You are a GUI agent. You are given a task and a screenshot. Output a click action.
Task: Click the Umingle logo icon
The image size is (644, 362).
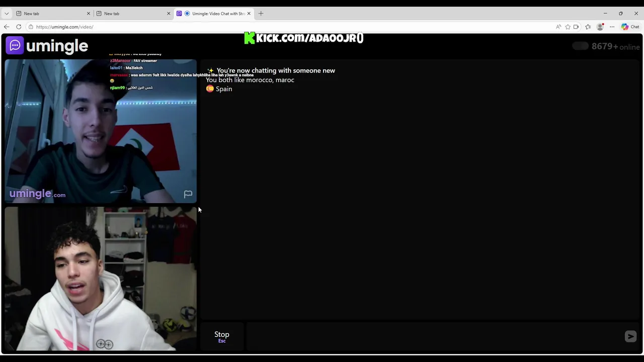pyautogui.click(x=15, y=46)
